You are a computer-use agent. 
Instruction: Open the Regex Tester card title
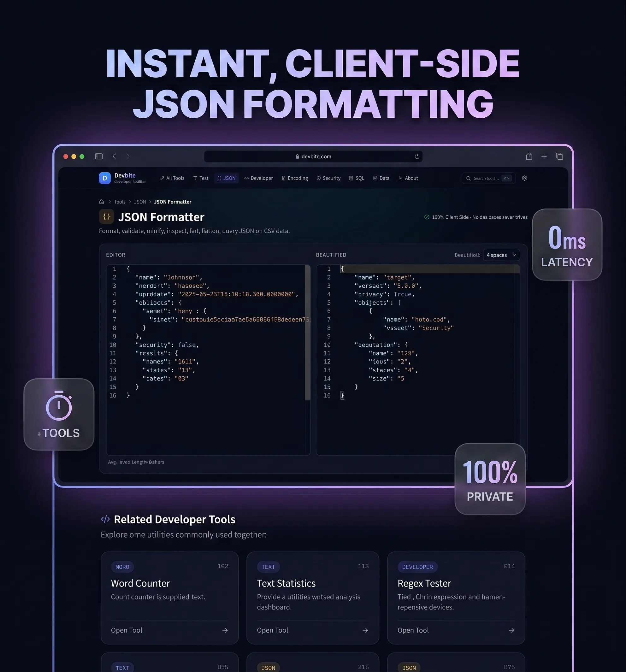[x=424, y=583]
